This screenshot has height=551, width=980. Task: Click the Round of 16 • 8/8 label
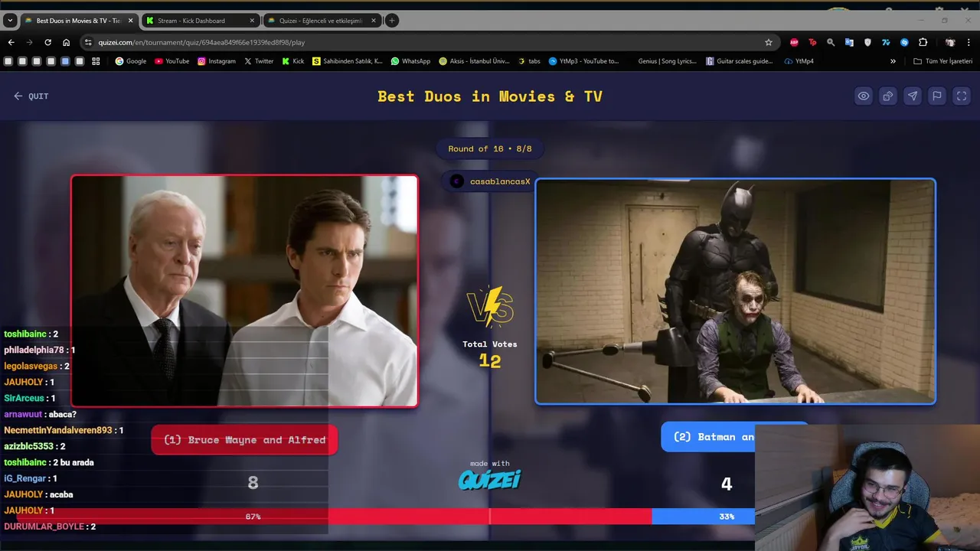pyautogui.click(x=490, y=148)
